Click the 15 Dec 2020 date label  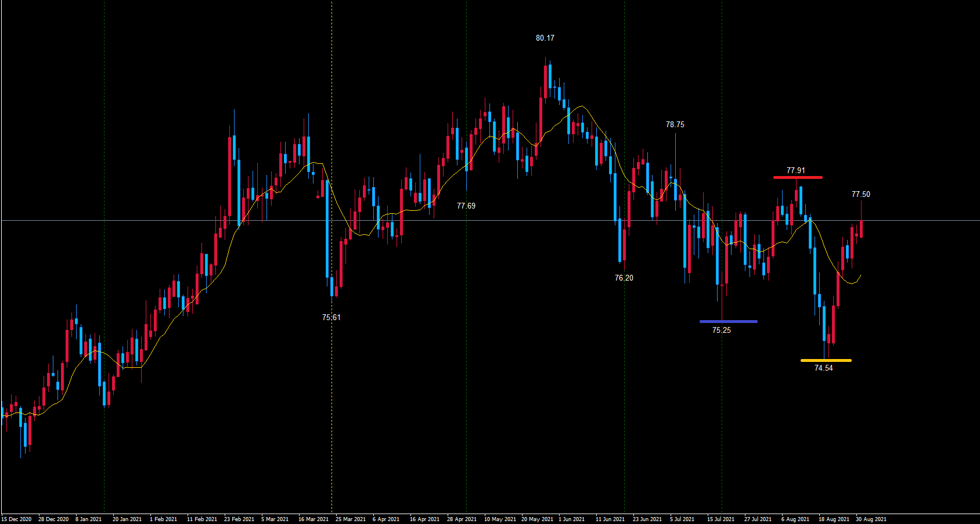coord(16,519)
